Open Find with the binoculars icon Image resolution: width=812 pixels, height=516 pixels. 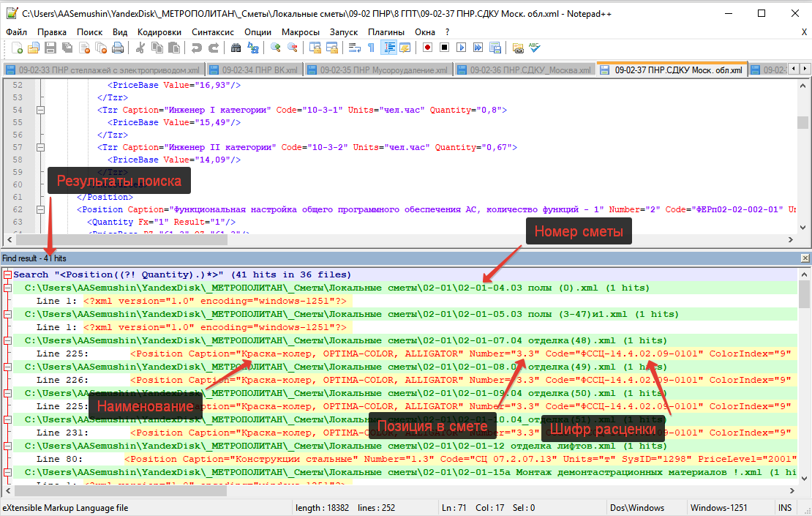236,48
